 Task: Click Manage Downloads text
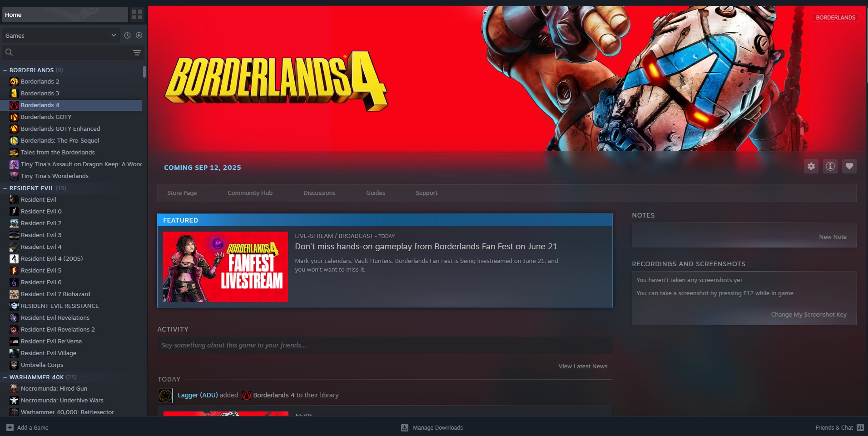tap(438, 427)
